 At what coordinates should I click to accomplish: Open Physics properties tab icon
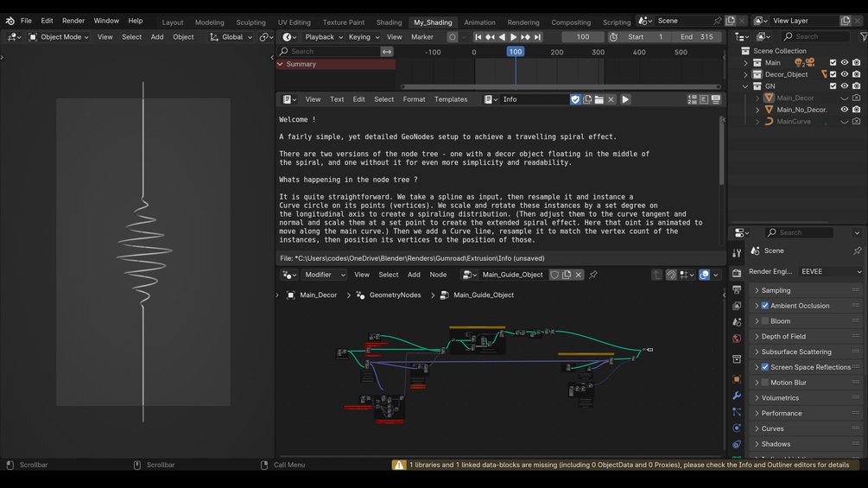click(x=736, y=428)
